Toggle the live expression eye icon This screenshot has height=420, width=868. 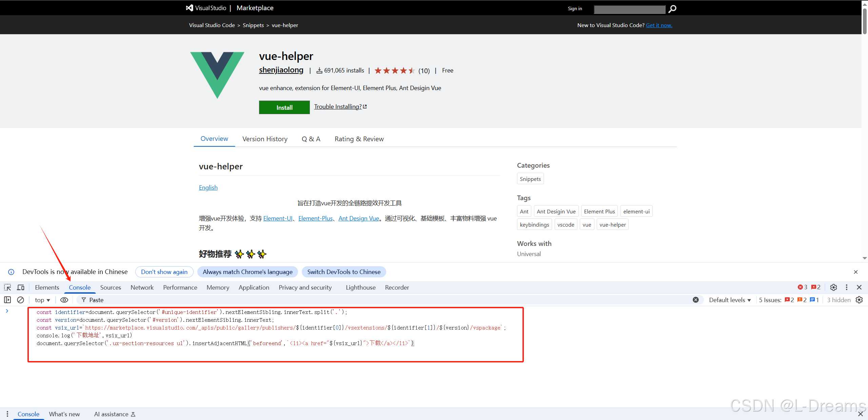[x=64, y=300]
